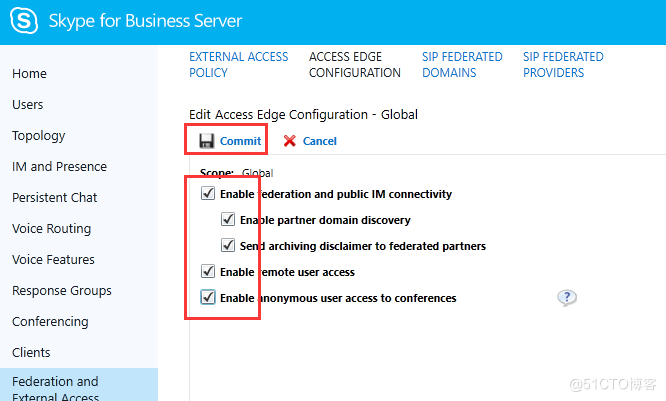Go to Home in the sidebar

[29, 73]
